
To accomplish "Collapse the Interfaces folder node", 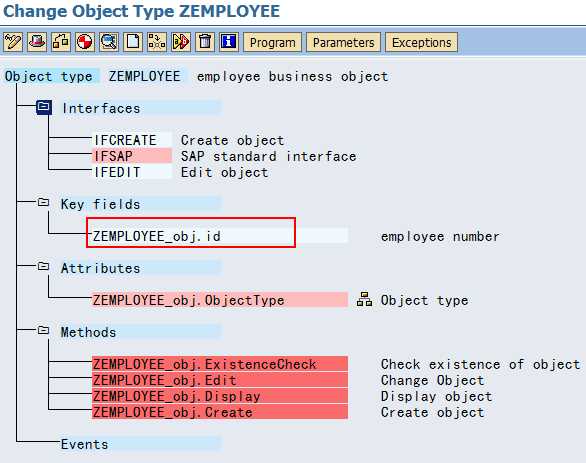I will 44,107.
